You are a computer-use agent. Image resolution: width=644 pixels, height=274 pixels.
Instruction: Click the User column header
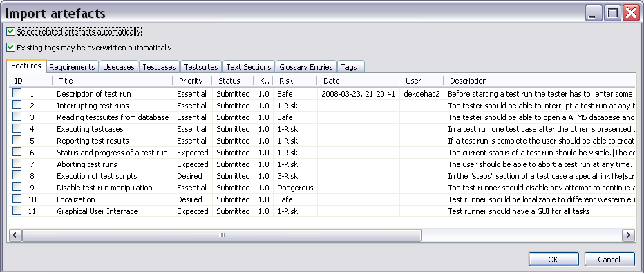point(422,81)
